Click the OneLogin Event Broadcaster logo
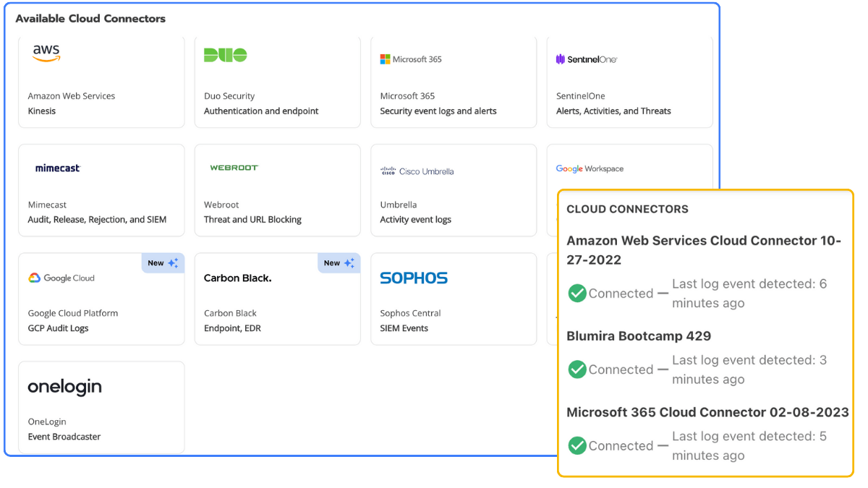Viewport: 868px width, 488px height. [x=64, y=387]
